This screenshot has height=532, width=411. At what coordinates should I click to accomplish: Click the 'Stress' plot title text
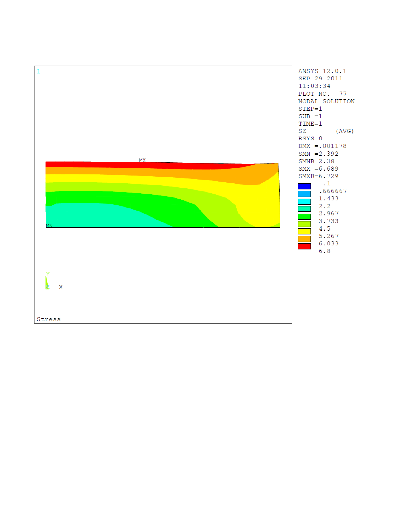(x=49, y=319)
